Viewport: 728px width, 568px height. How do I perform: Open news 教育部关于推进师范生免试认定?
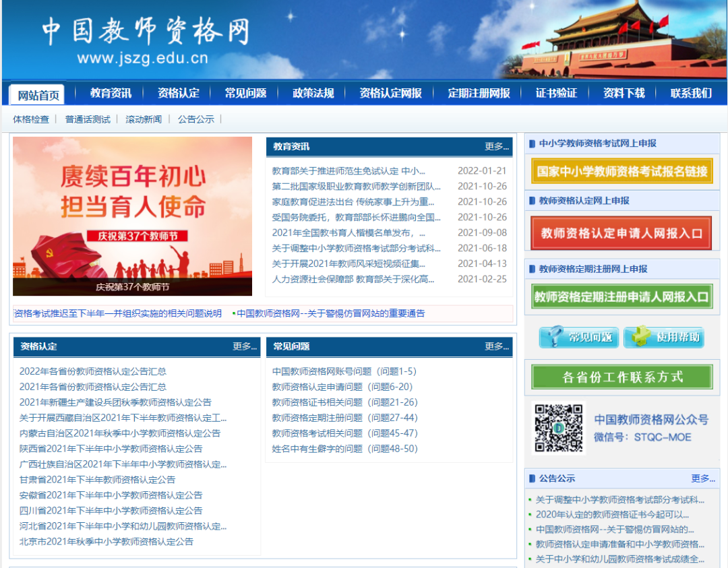tap(348, 170)
